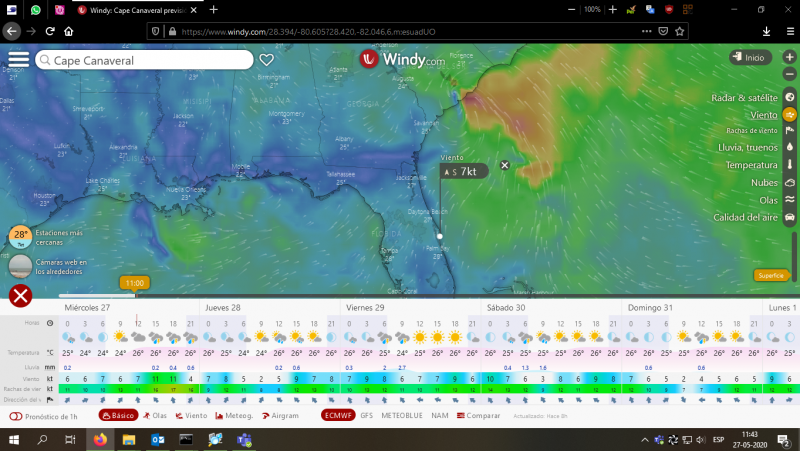Expand the Estaciones más cercanas panel

[20, 237]
